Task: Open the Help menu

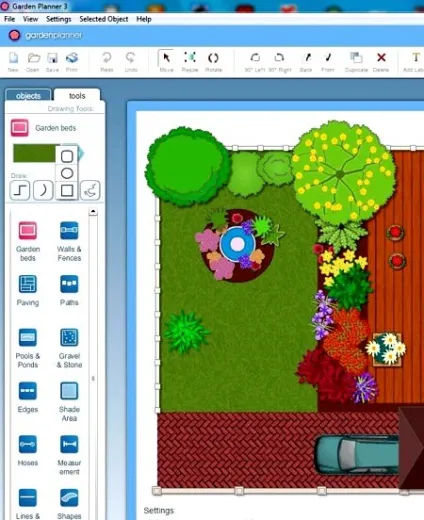Action: tap(144, 19)
